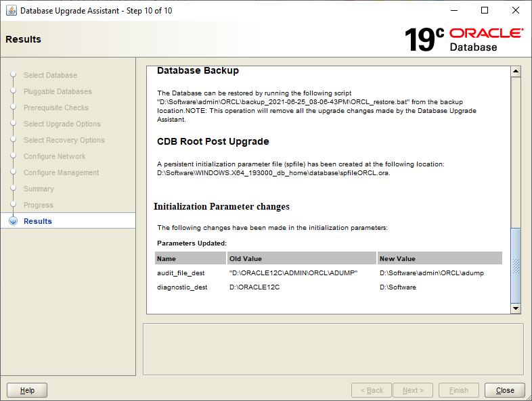Click the vertical scrollbar thumb in results
The image size is (532, 401).
click(x=516, y=265)
